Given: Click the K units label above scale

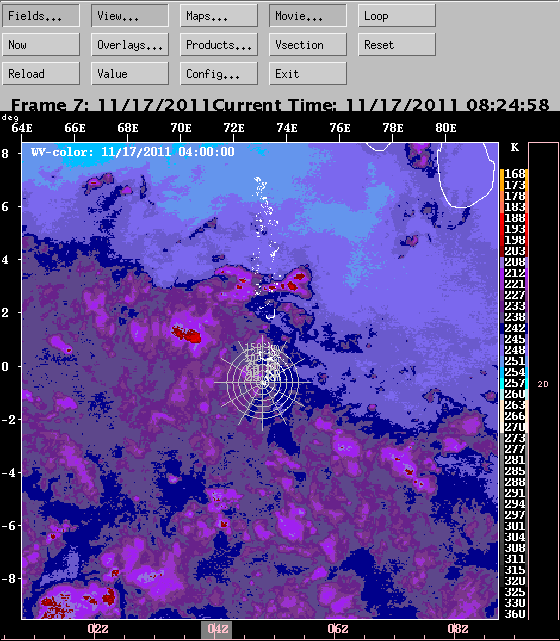Looking at the screenshot, I should coord(515,147).
